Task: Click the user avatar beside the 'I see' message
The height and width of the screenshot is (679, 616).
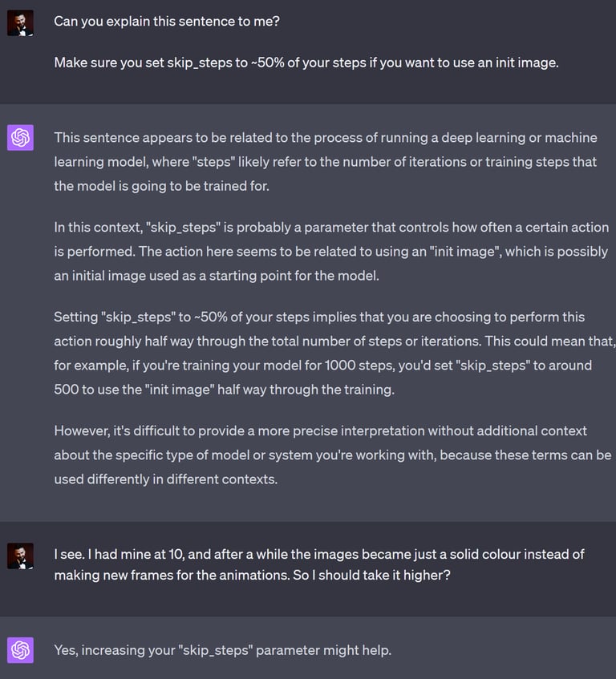Action: click(20, 556)
